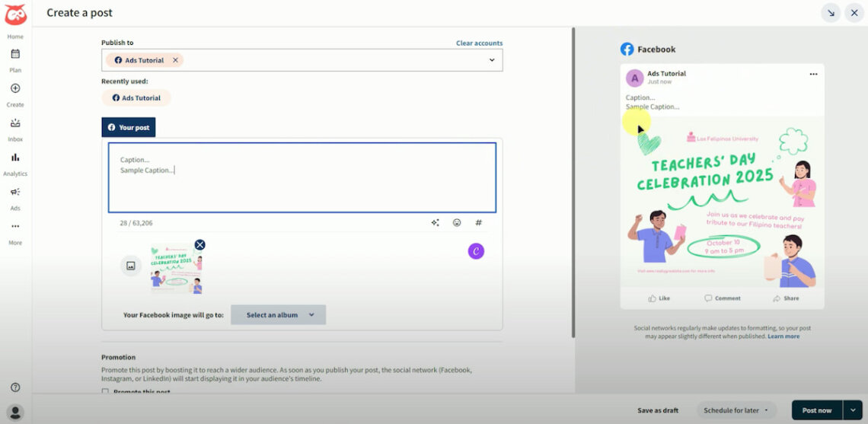Open the user profile avatar
Viewport: 868px width, 424px height.
pos(15,412)
